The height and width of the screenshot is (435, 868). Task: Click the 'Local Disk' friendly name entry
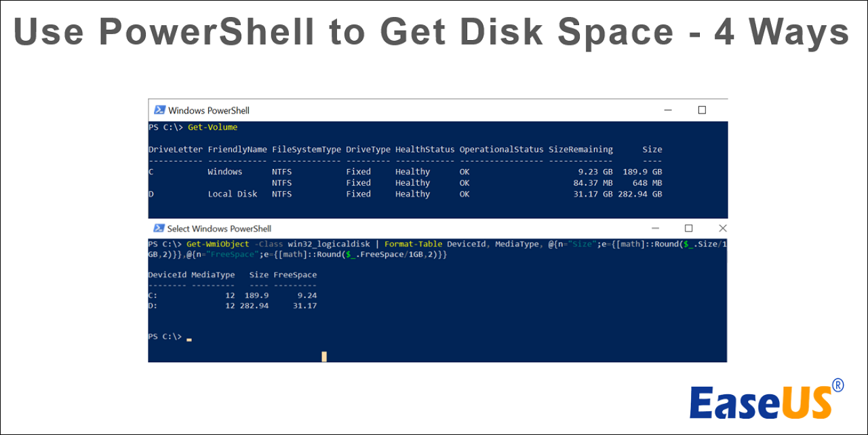pos(233,194)
